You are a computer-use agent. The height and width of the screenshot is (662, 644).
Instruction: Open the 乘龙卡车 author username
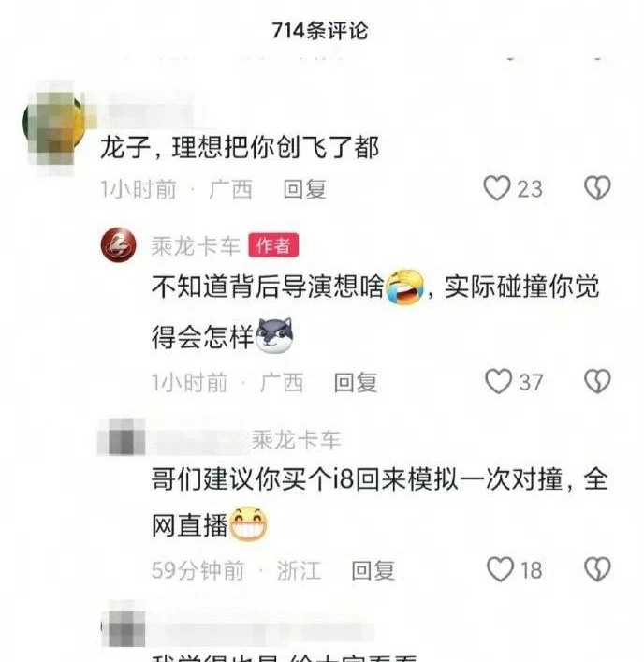tap(196, 245)
